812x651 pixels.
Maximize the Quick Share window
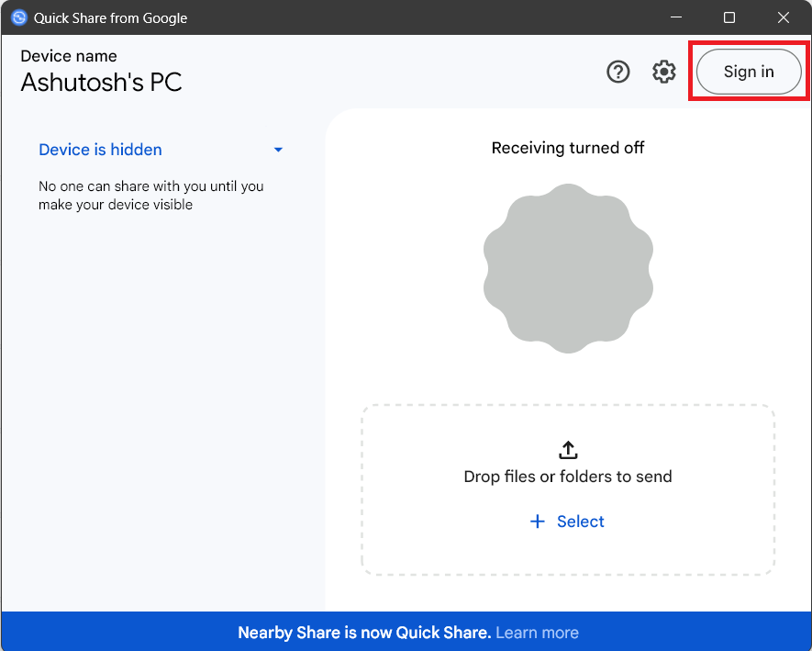click(729, 17)
